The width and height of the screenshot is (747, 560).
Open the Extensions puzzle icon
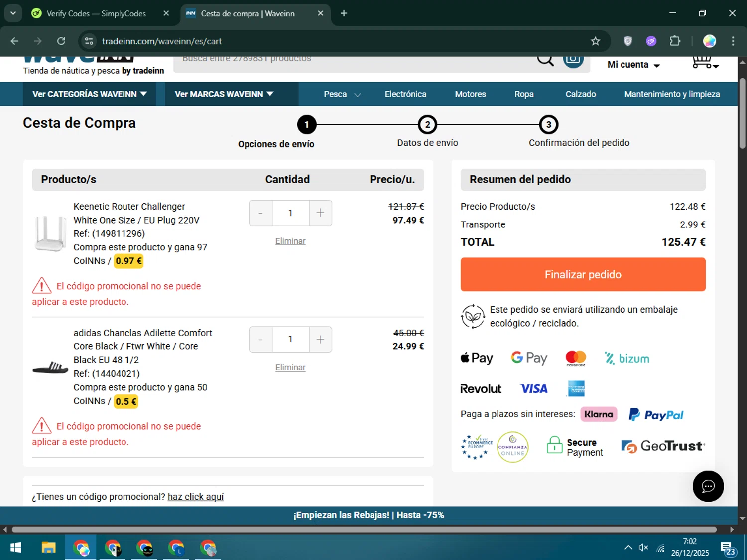675,41
